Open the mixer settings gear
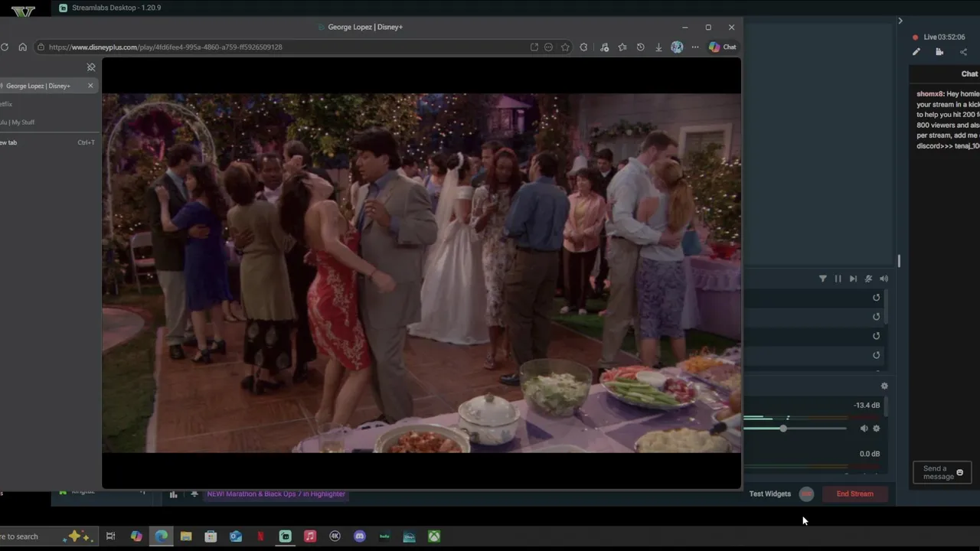The image size is (980, 551). click(884, 386)
